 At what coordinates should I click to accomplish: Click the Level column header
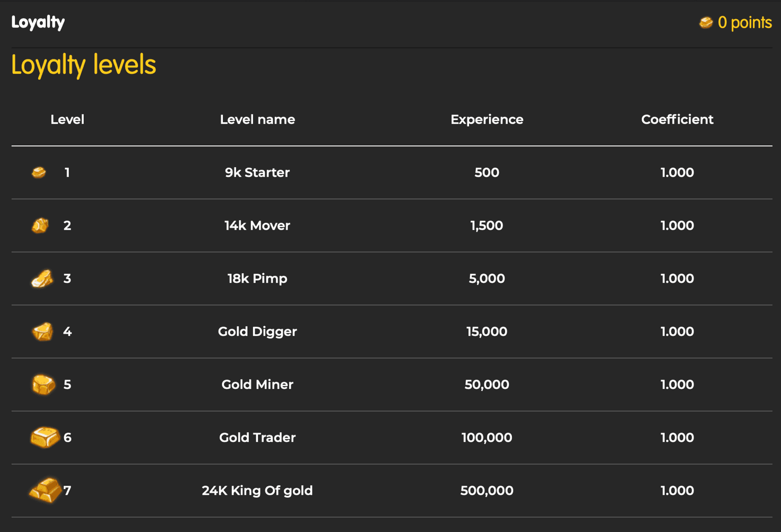coord(67,119)
